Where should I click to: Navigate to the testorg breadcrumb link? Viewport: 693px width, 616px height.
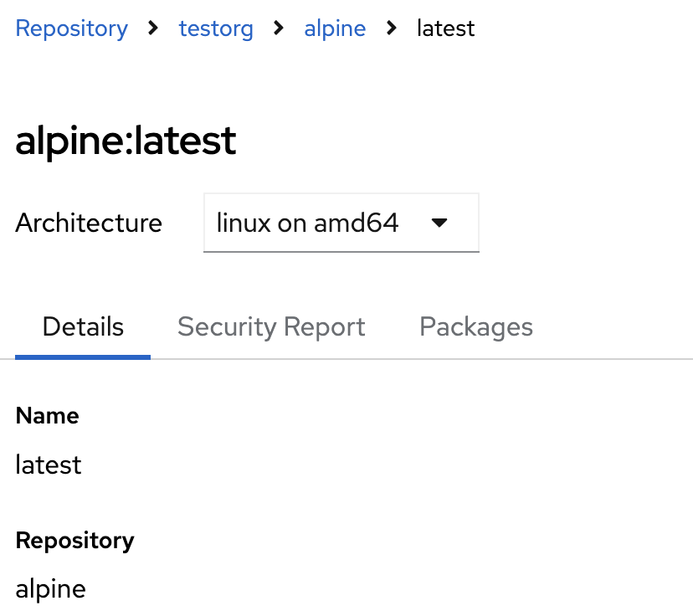217,28
